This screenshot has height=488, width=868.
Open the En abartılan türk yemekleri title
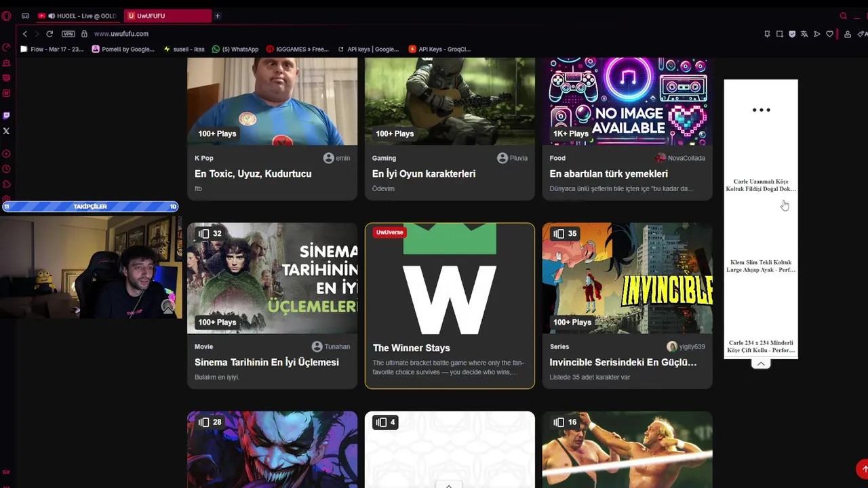point(609,174)
